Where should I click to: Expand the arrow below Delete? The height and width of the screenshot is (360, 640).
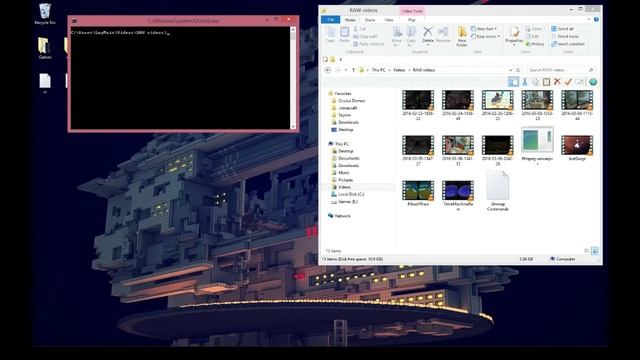(428, 44)
